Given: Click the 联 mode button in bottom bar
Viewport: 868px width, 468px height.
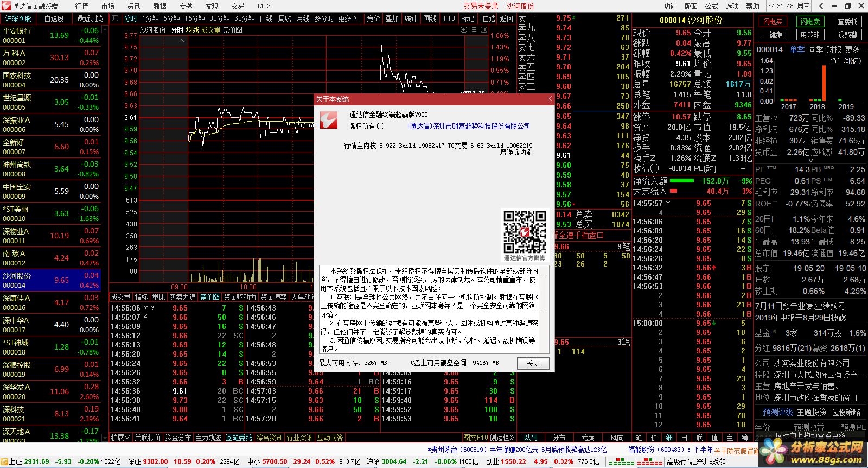Looking at the screenshot, I should (700, 438).
